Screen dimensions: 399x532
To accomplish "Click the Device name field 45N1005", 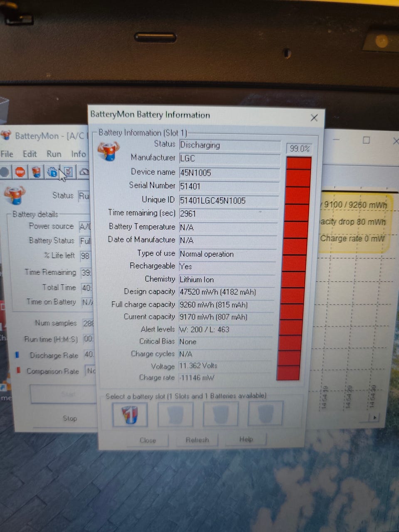I will click(229, 172).
